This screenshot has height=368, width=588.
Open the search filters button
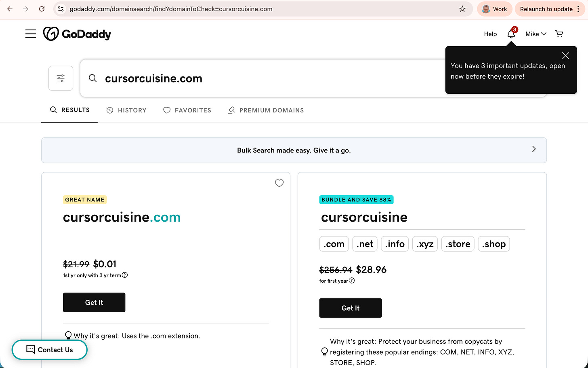pyautogui.click(x=61, y=78)
